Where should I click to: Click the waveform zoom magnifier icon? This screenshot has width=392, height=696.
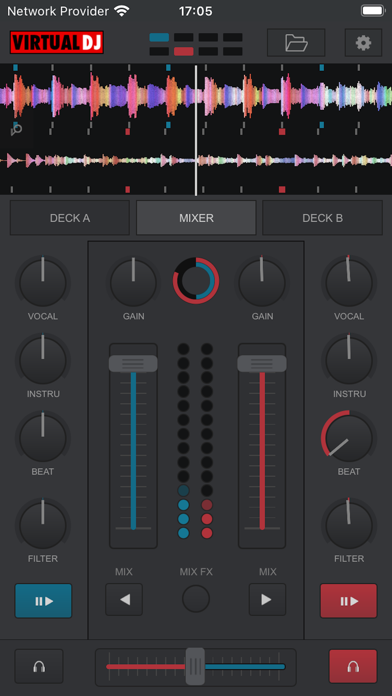[16, 130]
